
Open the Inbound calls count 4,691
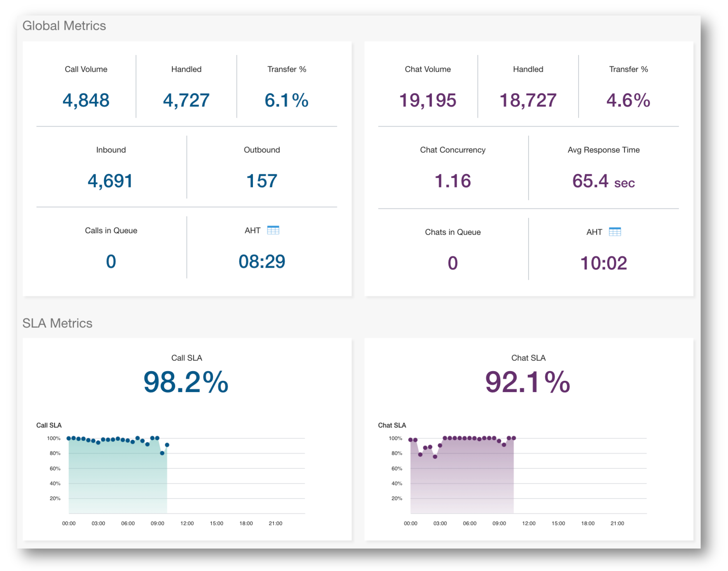pyautogui.click(x=110, y=181)
